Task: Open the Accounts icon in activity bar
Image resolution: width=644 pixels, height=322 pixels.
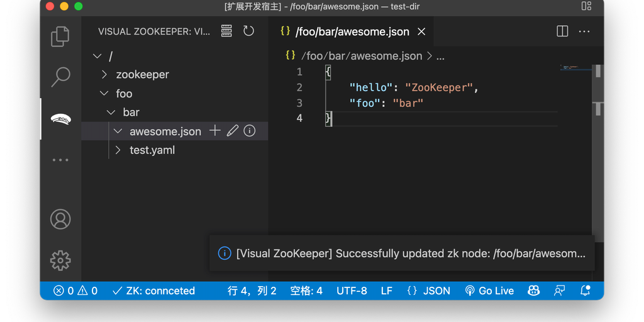Action: [x=60, y=219]
